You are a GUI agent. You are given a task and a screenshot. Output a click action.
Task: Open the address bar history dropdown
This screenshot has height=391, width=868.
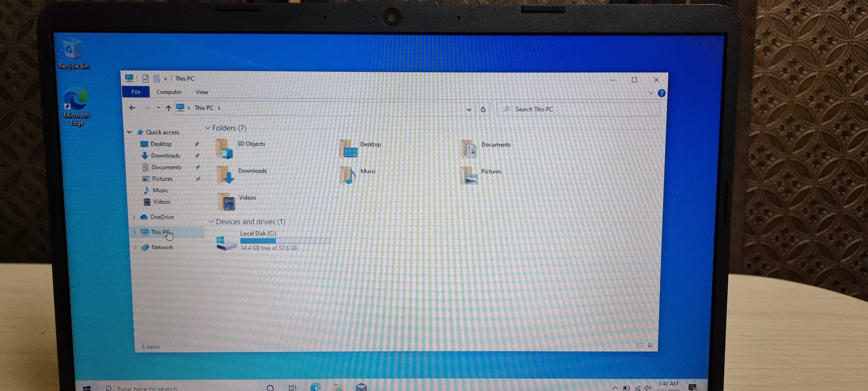pyautogui.click(x=469, y=109)
